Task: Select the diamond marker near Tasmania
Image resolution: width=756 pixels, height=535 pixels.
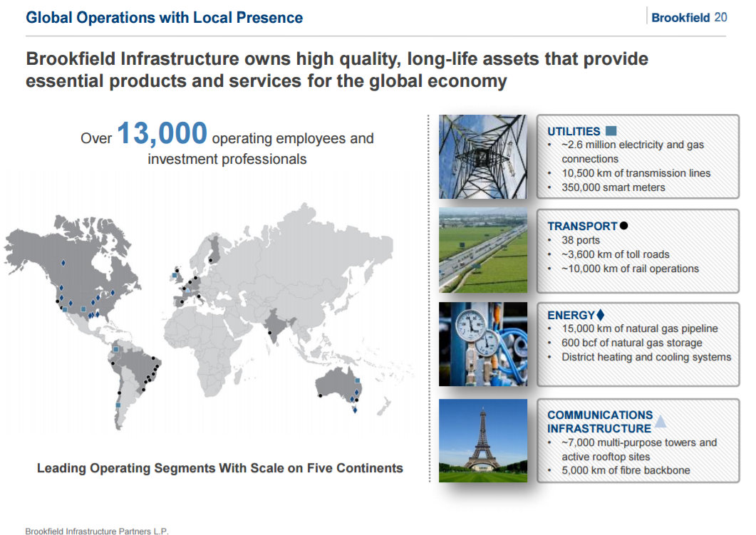Action: point(355,410)
